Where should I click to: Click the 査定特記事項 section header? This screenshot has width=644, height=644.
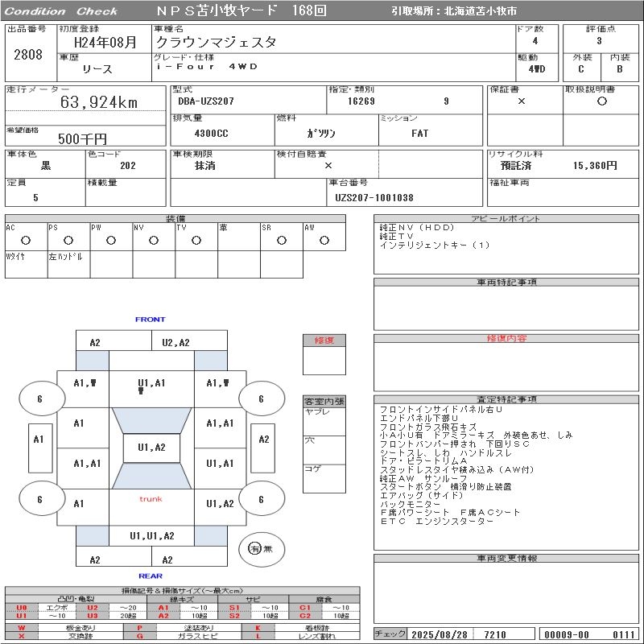(506, 399)
